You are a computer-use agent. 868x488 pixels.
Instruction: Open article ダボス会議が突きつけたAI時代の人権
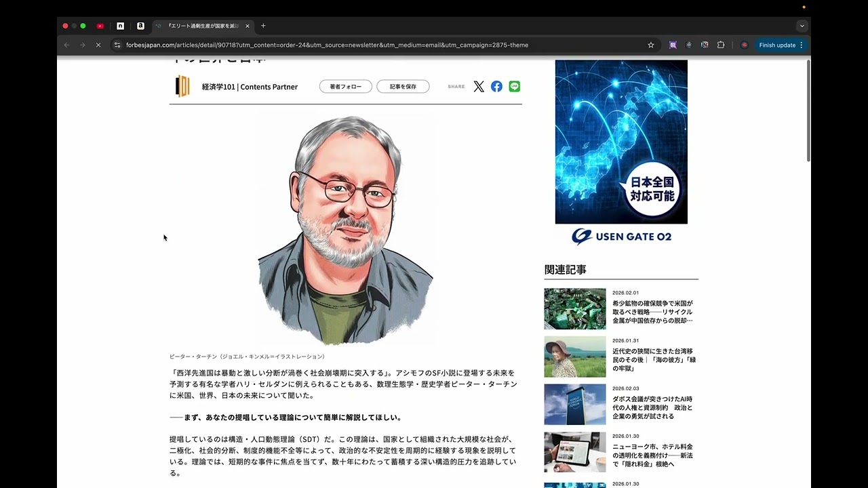point(652,407)
